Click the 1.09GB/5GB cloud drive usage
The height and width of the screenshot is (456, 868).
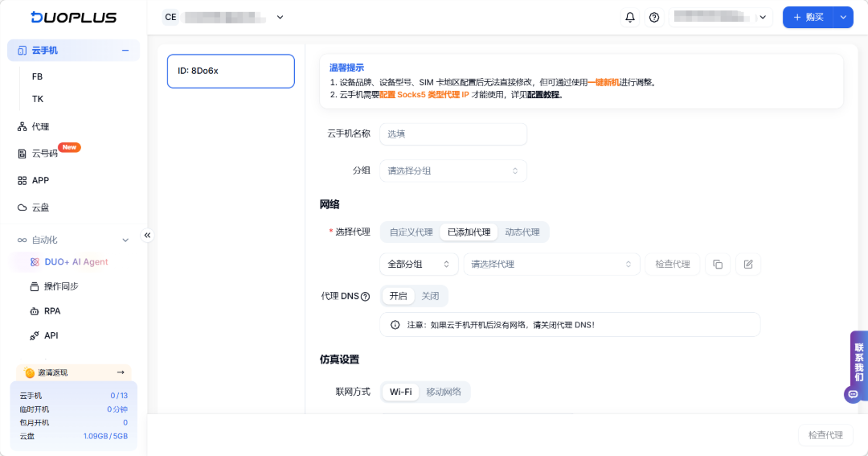coord(105,437)
